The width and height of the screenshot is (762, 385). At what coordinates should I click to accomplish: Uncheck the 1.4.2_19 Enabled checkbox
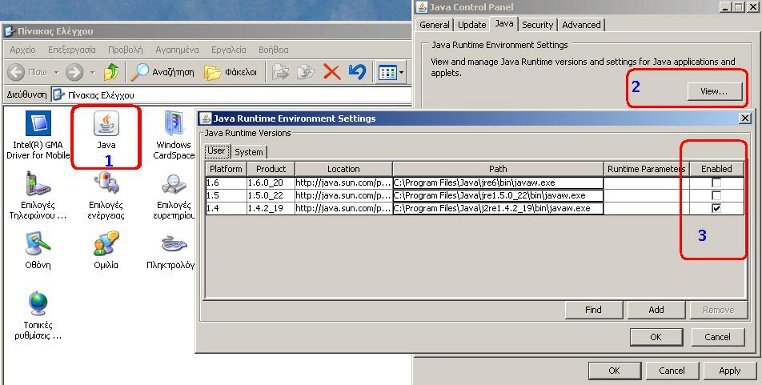(x=716, y=209)
